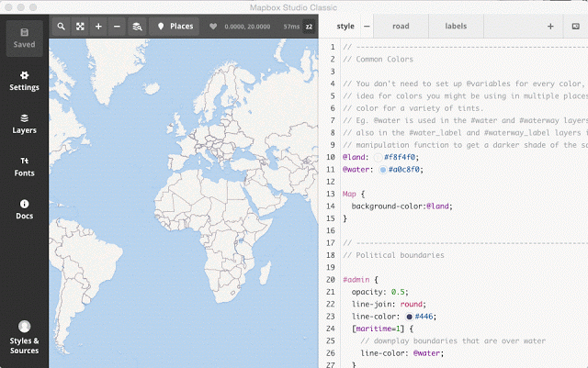This screenshot has width=588, height=368.
Task: Click the 'Map {' line in editor
Action: (354, 194)
